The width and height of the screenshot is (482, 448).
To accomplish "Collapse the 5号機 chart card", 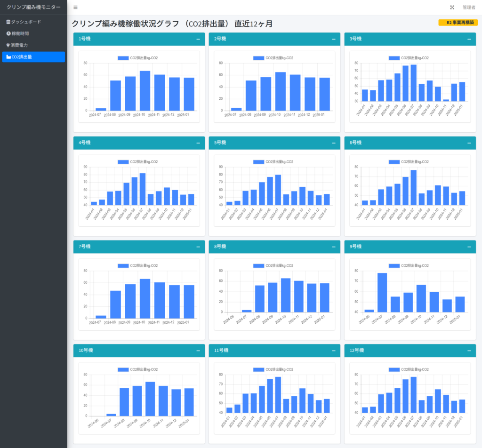I will click(334, 143).
